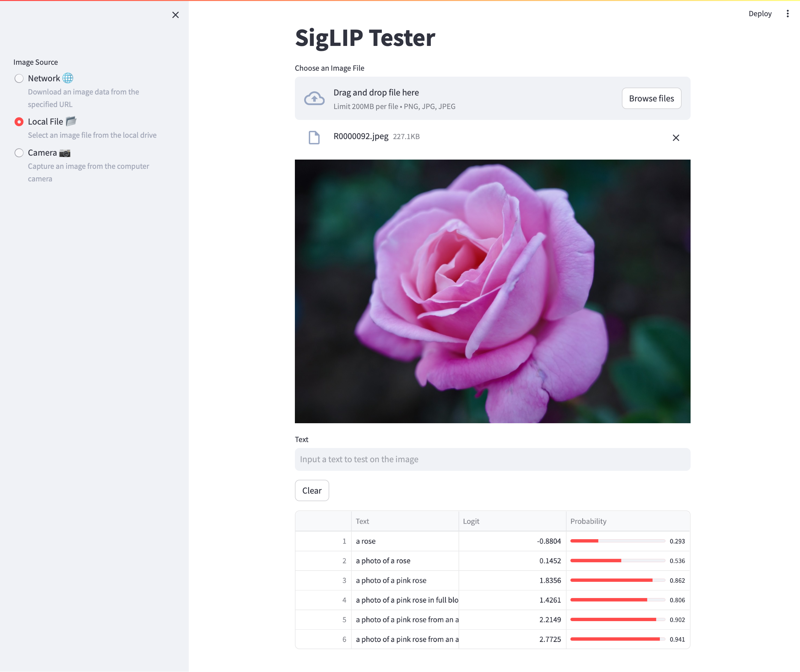
Task: Click the globe icon beside Network
Action: point(68,78)
